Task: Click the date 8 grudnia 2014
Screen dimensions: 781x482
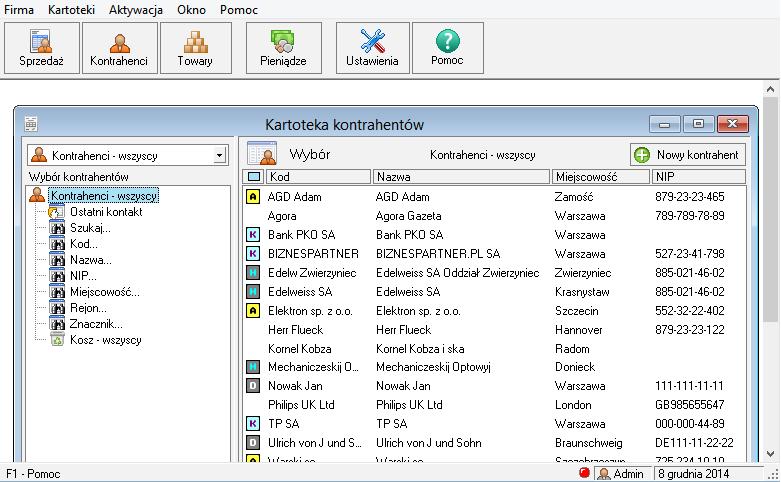Action: [693, 474]
